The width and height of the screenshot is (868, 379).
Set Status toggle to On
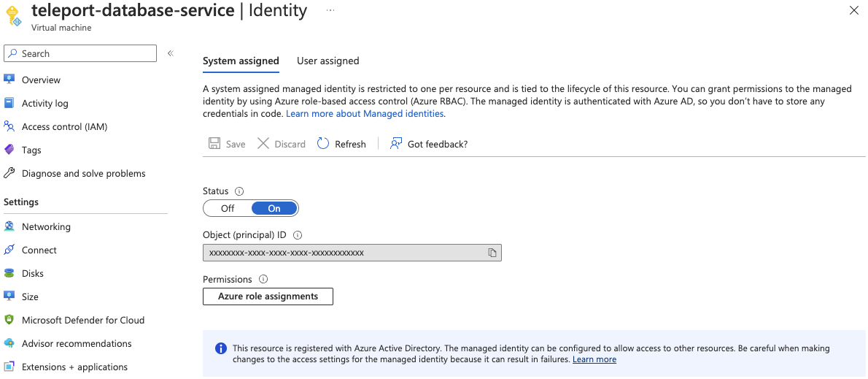click(x=274, y=208)
